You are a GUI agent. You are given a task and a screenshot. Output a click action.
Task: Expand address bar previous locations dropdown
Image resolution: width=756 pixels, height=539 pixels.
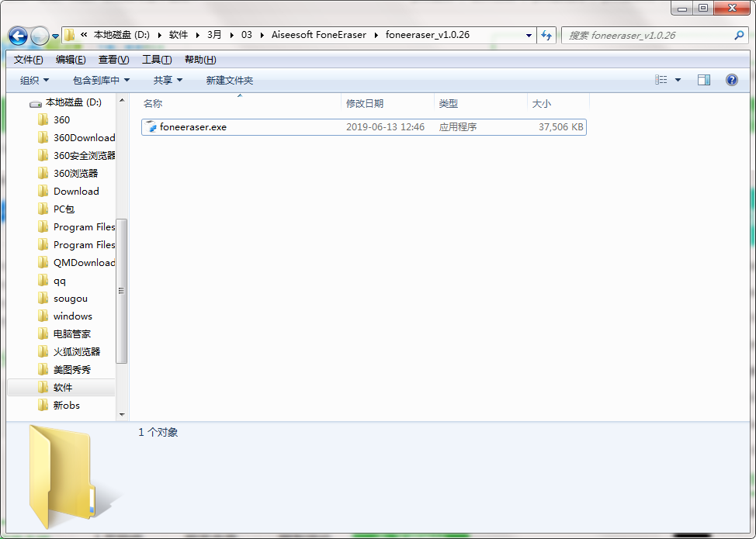click(x=529, y=35)
